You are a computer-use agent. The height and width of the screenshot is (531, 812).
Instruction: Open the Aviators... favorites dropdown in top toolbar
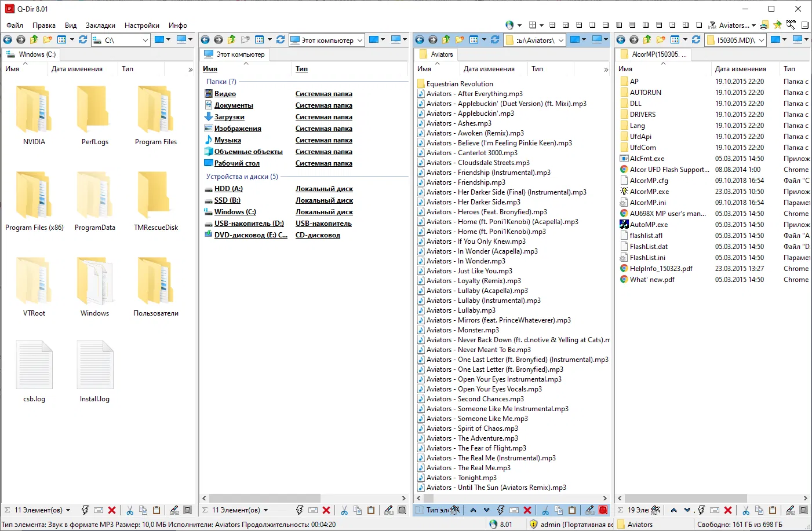[x=753, y=25]
